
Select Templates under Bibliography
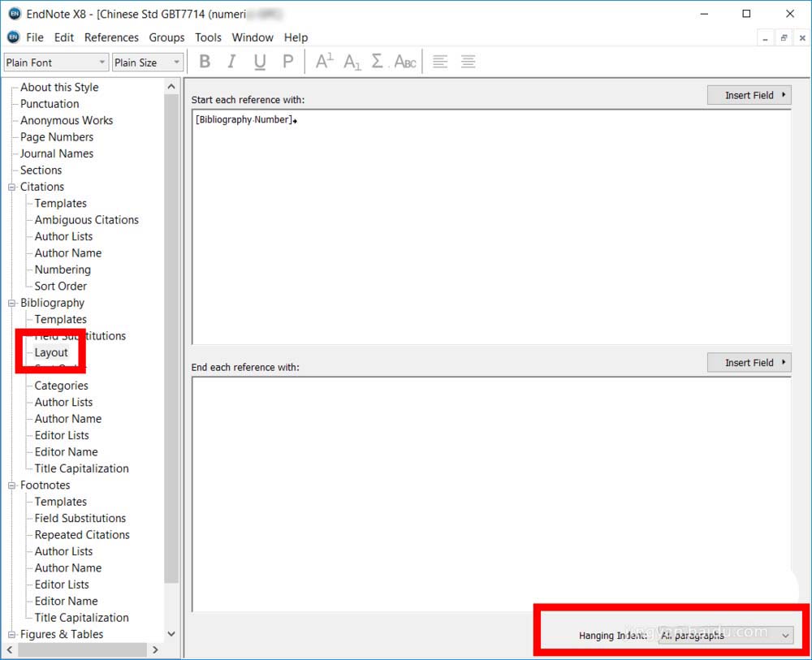pyautogui.click(x=61, y=319)
